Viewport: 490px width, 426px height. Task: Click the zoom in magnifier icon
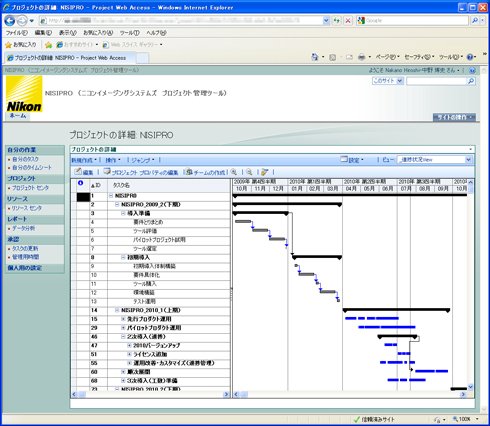(x=234, y=172)
